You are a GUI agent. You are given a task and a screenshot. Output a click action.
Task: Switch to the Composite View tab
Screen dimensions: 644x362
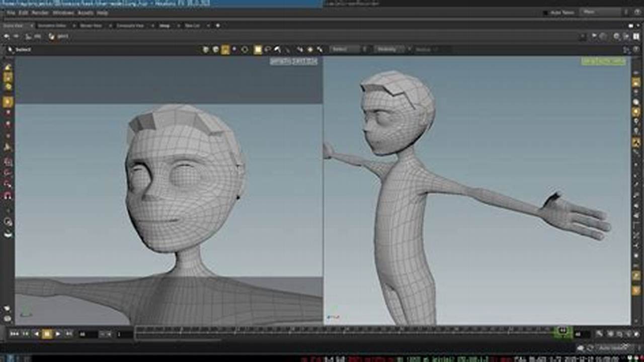tap(130, 25)
